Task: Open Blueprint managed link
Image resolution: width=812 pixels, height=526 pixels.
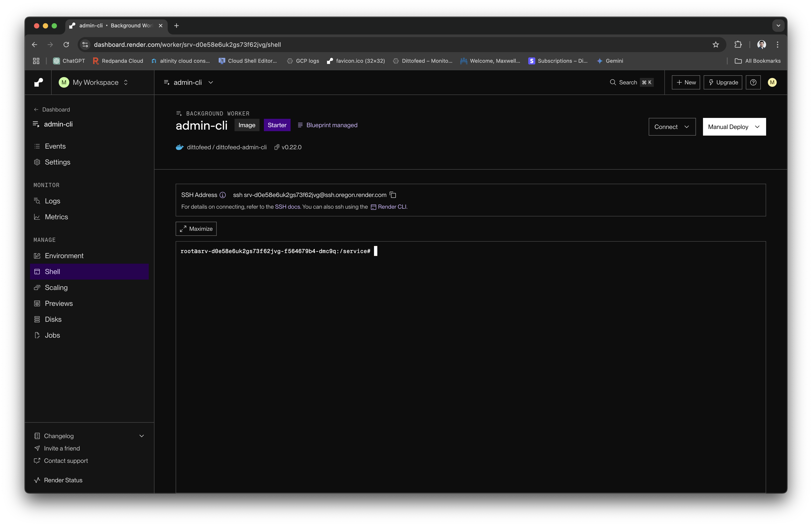Action: [x=327, y=125]
